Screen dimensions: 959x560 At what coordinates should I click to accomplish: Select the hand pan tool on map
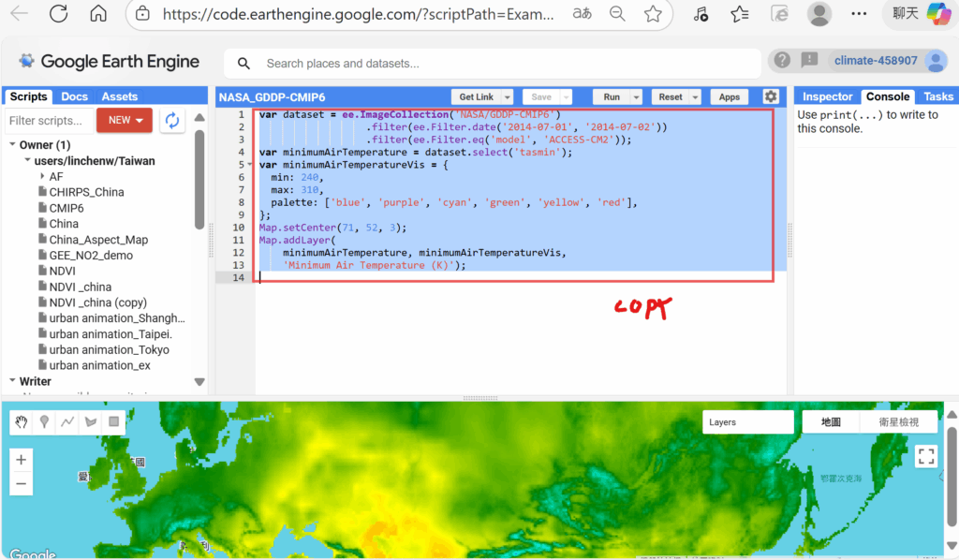[21, 422]
